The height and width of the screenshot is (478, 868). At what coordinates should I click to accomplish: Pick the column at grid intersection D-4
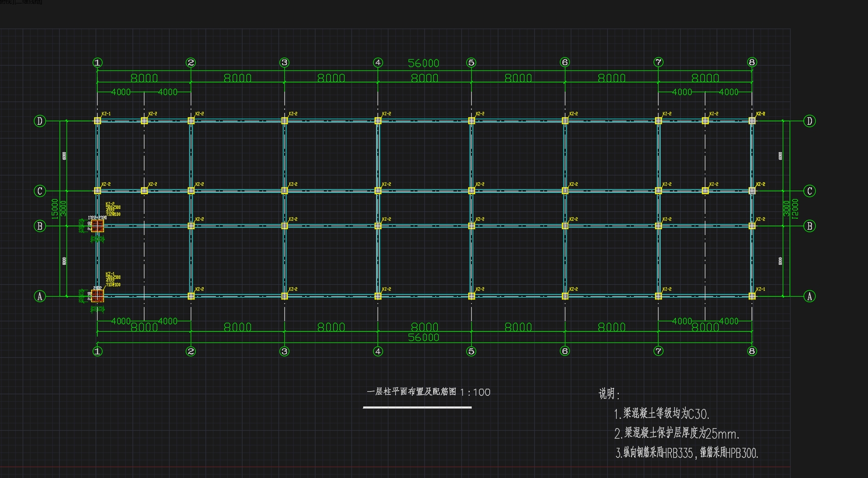(378, 121)
